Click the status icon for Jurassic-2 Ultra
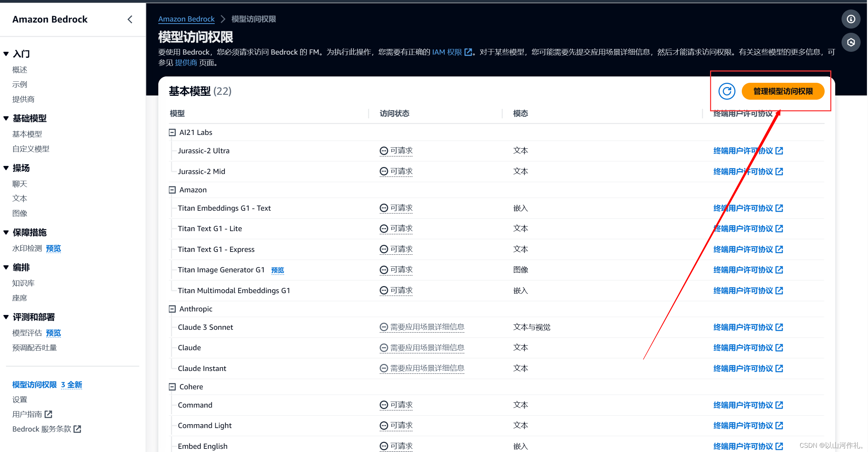Screen dimensions: 868x452 384,151
